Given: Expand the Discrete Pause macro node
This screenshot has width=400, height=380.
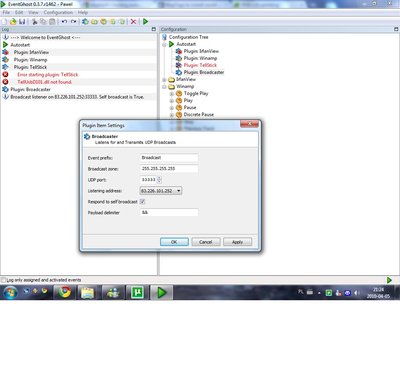Looking at the screenshot, I should tap(172, 115).
